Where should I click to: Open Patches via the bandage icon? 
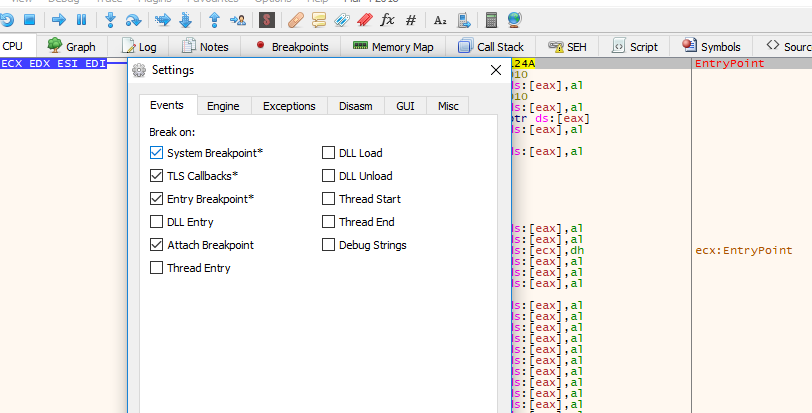click(x=296, y=20)
